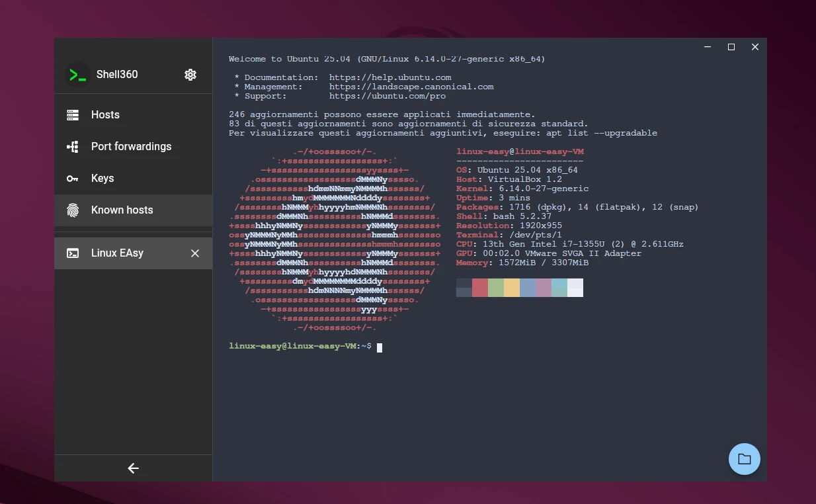Open the Port forwardings panel icon
The width and height of the screenshot is (816, 504).
(72, 146)
